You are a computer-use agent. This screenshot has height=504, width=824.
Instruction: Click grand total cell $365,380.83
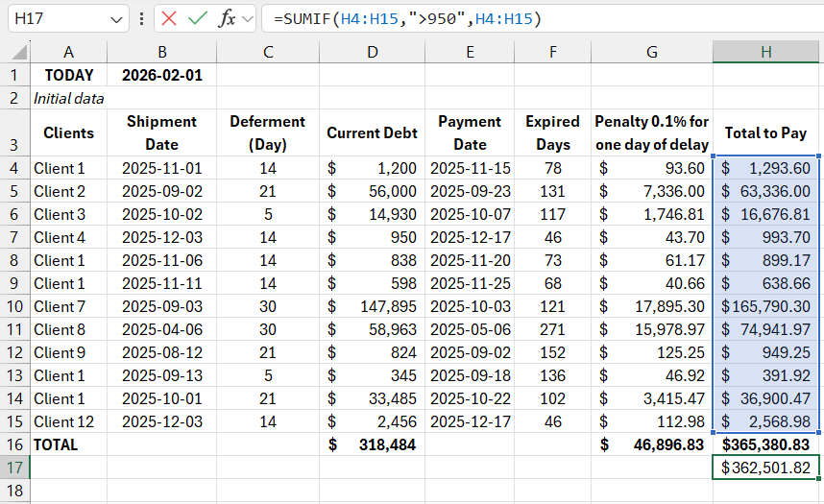coord(765,444)
